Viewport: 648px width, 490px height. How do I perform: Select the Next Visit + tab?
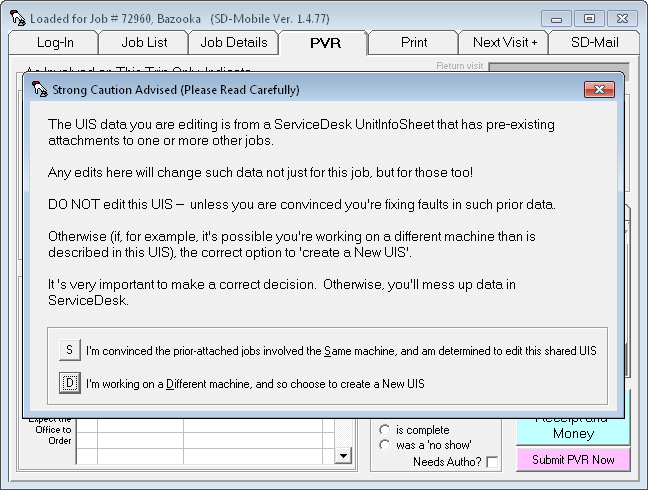coord(504,42)
